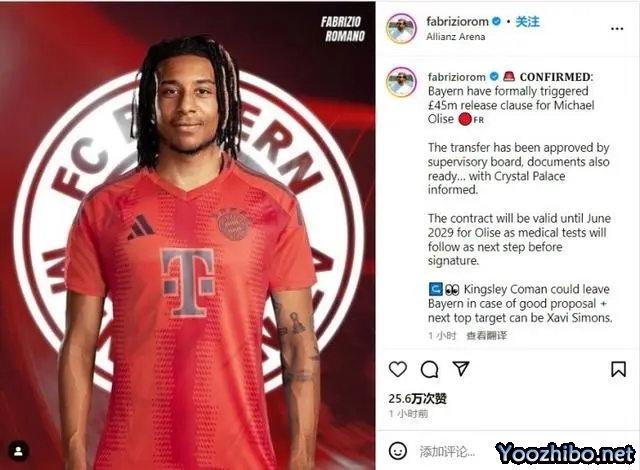The height and width of the screenshot is (470, 640).
Task: Click the 添加评论 comment input field
Action: coord(447,451)
